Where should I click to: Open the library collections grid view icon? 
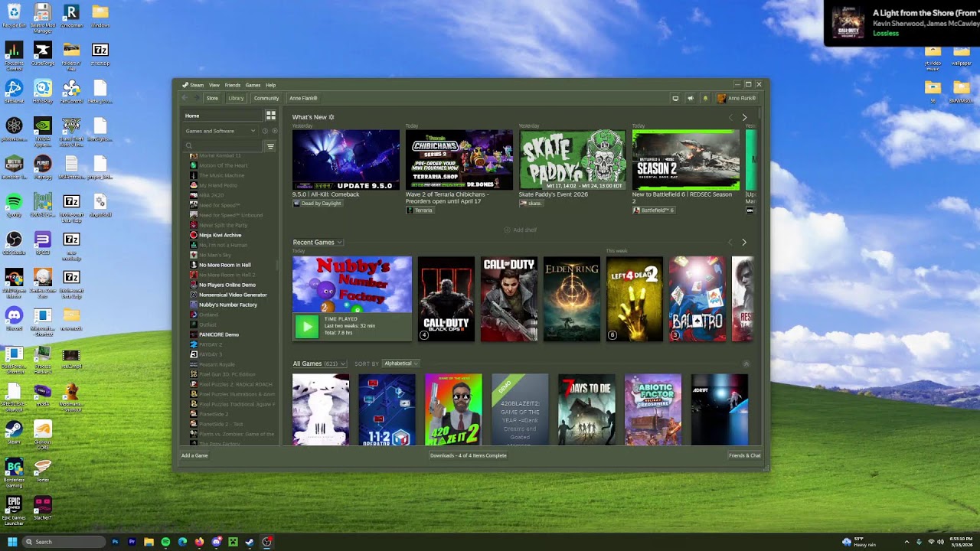point(270,116)
